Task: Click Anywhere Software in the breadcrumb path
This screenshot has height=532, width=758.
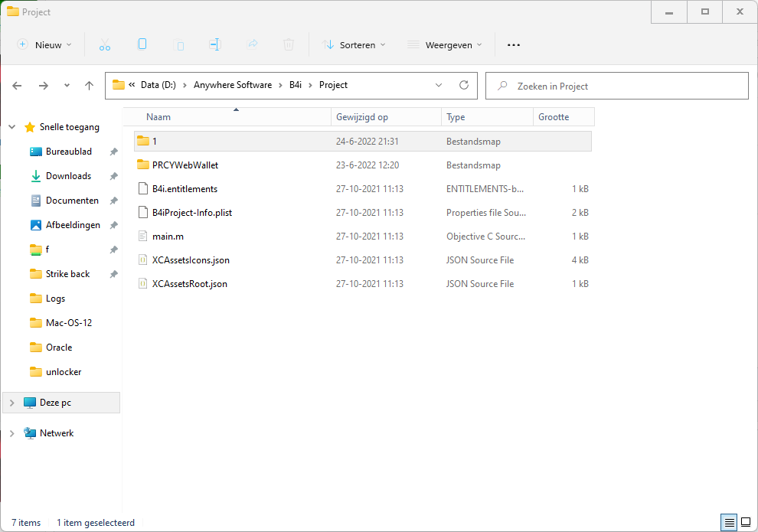Action: [x=233, y=85]
